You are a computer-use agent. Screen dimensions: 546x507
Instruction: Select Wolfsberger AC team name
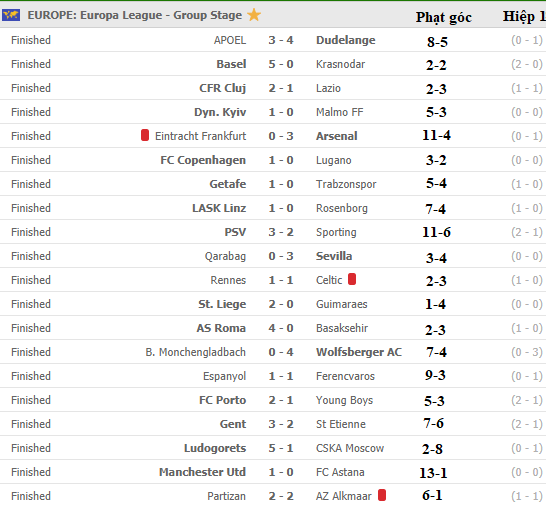coord(359,352)
